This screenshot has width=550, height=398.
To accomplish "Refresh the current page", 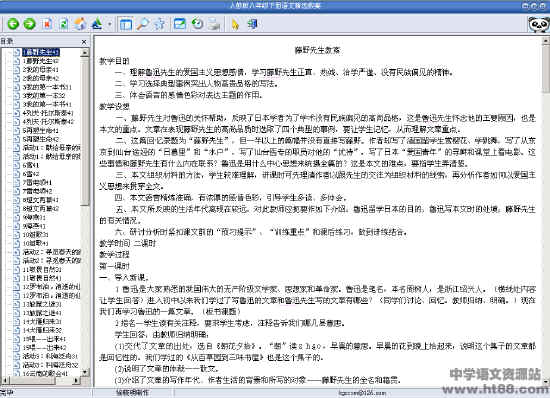I will point(63,24).
